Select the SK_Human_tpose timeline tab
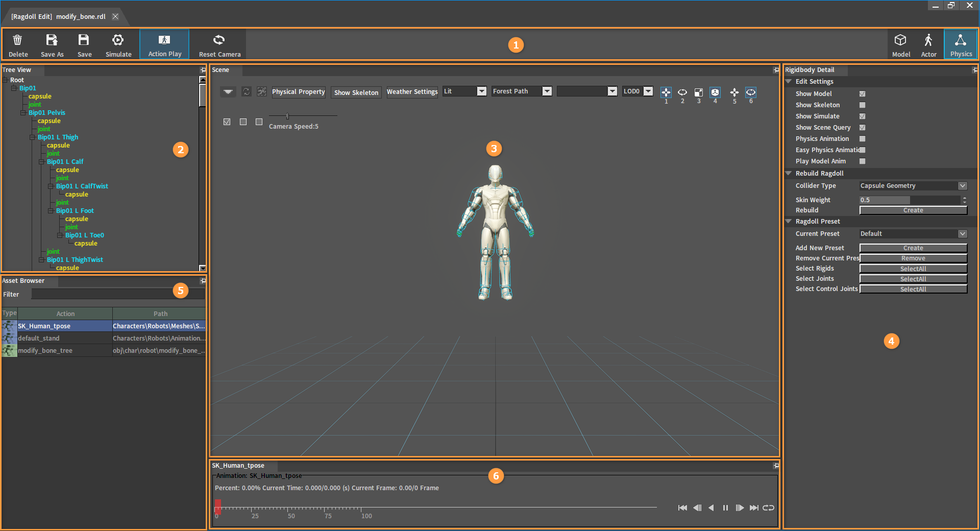 pyautogui.click(x=238, y=466)
